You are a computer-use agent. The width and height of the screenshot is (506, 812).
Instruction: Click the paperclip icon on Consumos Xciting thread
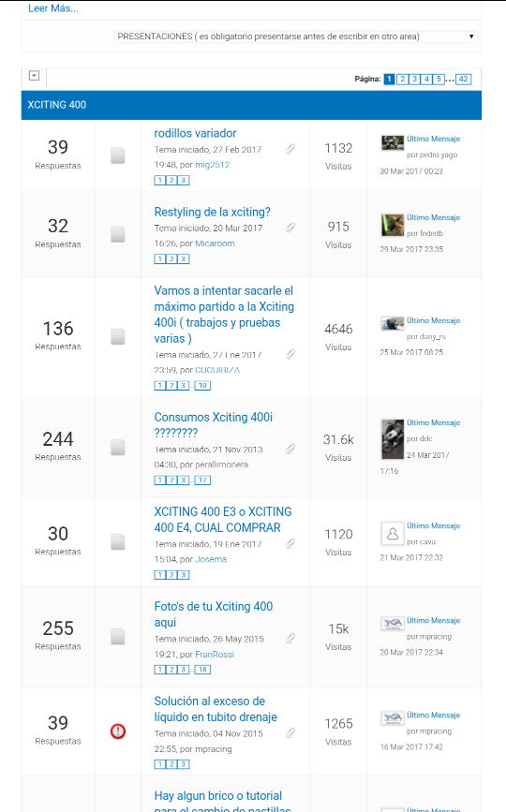tap(290, 449)
